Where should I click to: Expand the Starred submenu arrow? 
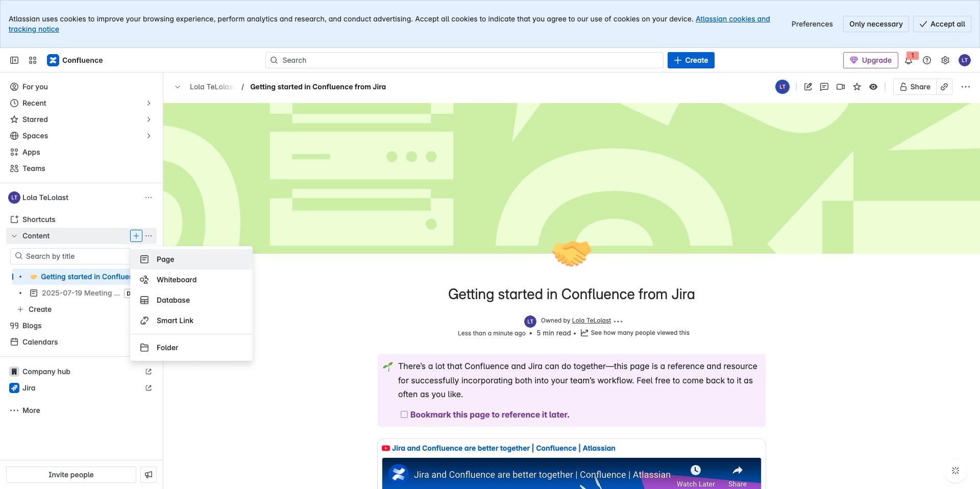pyautogui.click(x=149, y=119)
